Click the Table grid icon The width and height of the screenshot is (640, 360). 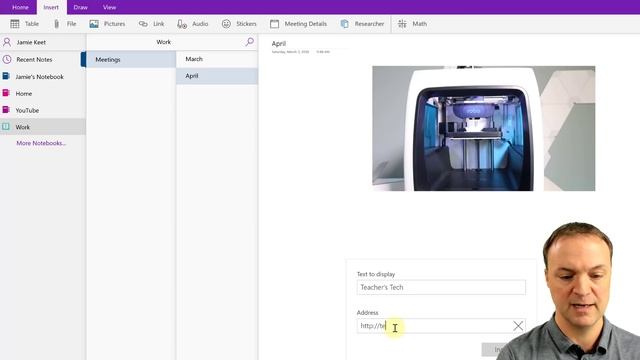click(x=15, y=24)
